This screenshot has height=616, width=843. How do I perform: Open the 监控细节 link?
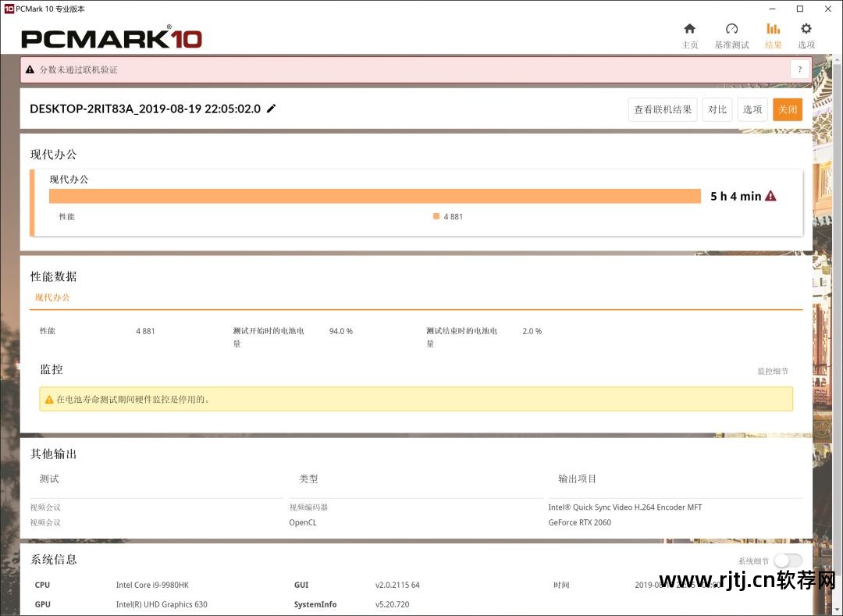pyautogui.click(x=773, y=371)
